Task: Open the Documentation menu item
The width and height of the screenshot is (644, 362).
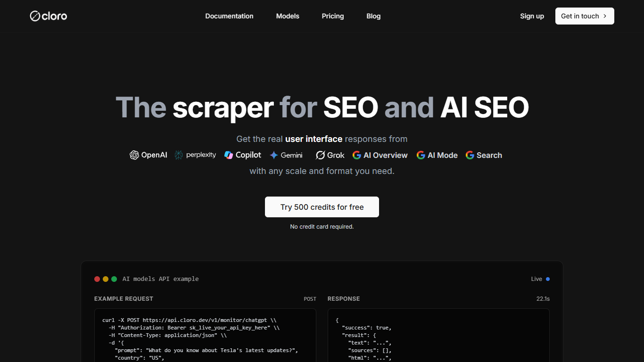Action: [229, 16]
